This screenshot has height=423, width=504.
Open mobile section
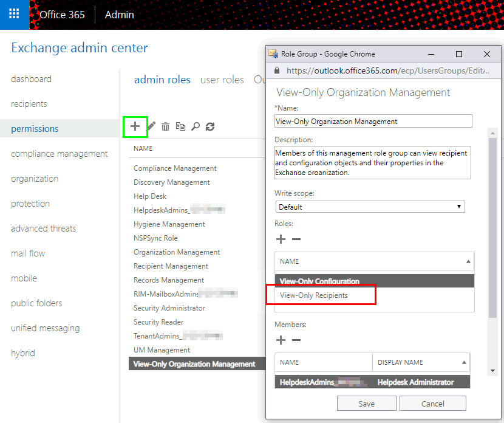click(x=24, y=278)
